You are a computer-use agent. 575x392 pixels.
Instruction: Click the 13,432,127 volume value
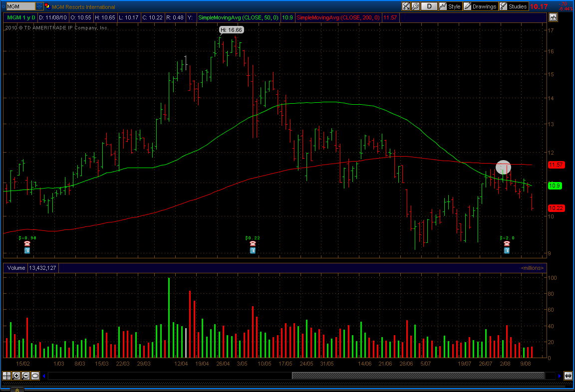click(x=42, y=268)
